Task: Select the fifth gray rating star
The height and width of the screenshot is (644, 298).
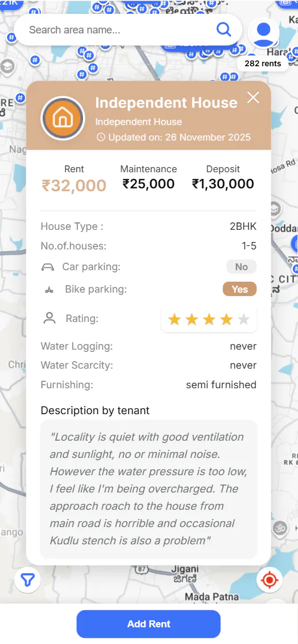Action: (x=244, y=319)
